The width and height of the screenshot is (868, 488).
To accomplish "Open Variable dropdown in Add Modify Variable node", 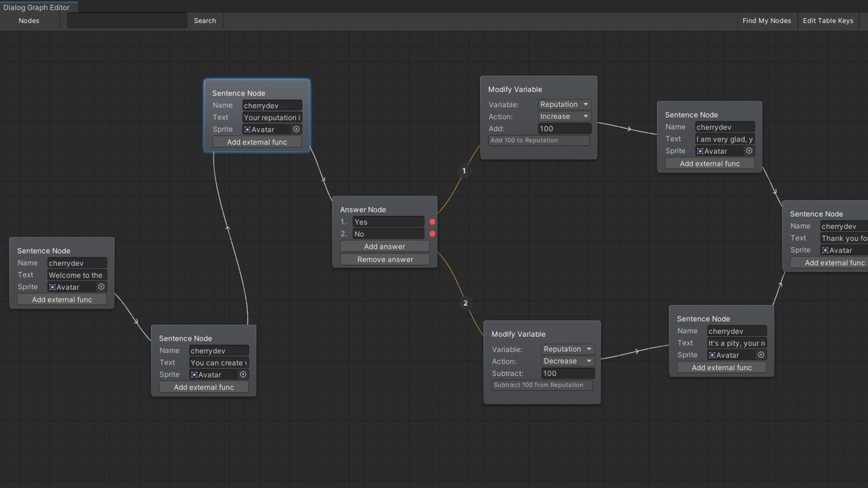I will [564, 104].
